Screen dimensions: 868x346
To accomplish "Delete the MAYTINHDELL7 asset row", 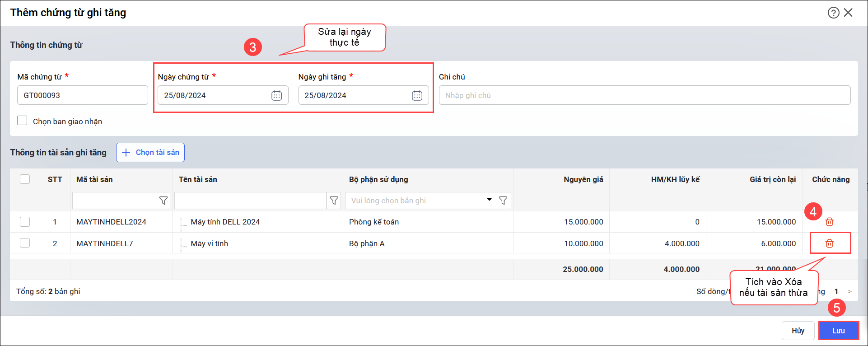I will point(830,243).
